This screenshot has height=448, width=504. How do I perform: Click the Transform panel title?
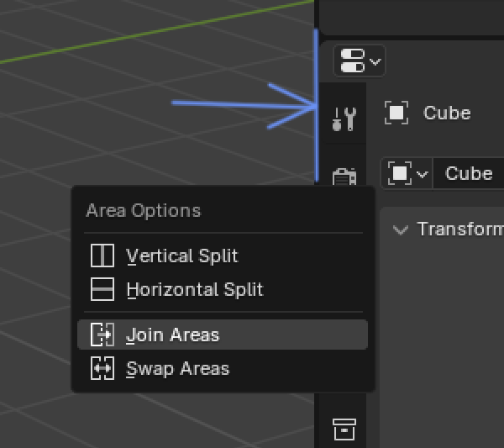[459, 229]
